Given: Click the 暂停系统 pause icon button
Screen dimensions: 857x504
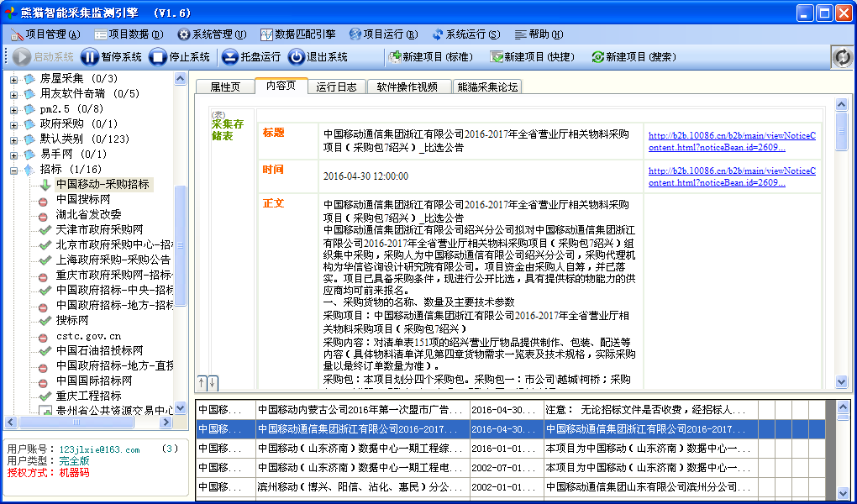Looking at the screenshot, I should (x=90, y=57).
